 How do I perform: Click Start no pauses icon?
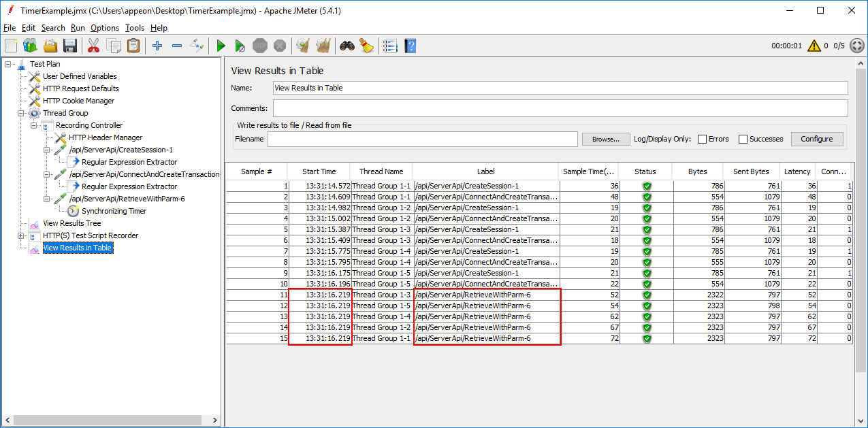tap(240, 46)
